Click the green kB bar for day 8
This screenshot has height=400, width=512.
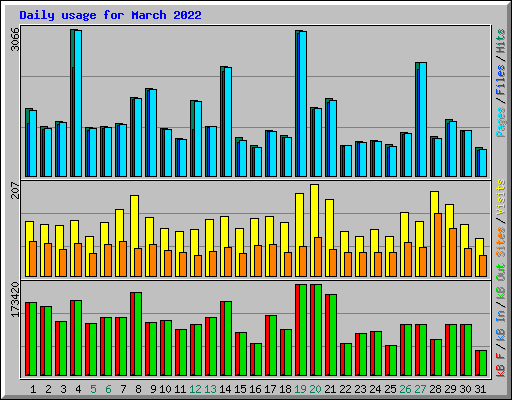point(138,334)
